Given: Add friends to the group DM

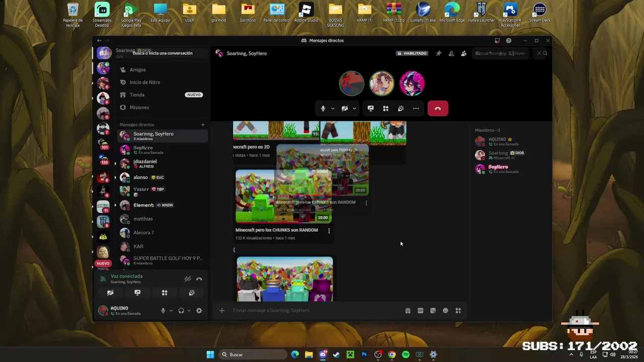Looking at the screenshot, I should click(x=451, y=53).
